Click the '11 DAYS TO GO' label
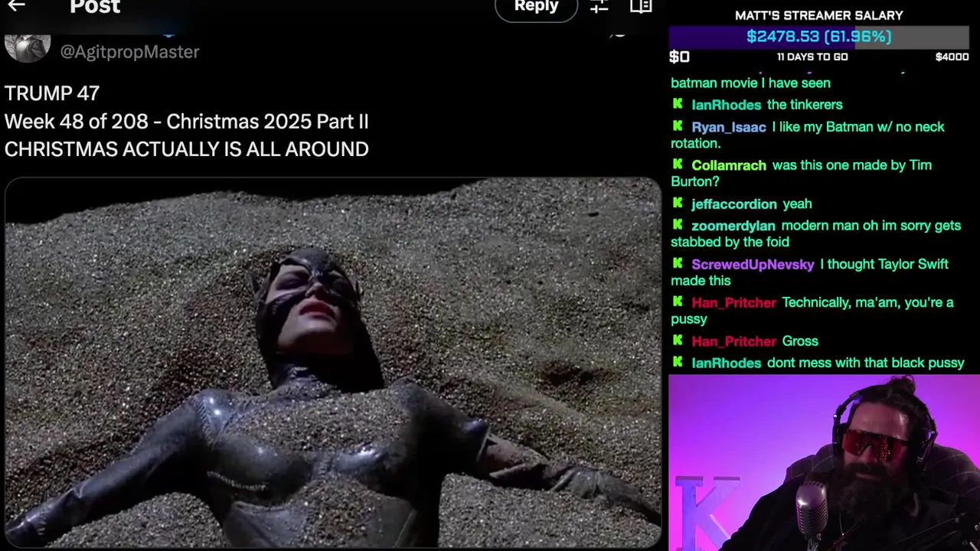Image resolution: width=980 pixels, height=551 pixels. pos(812,57)
